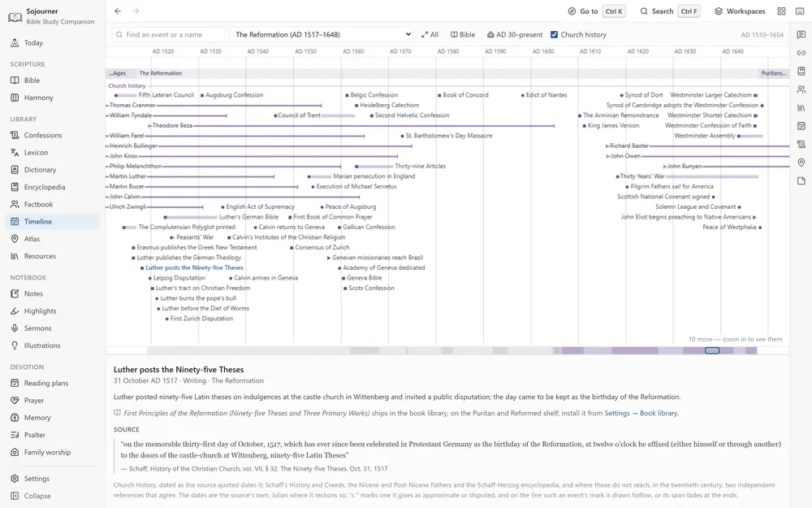Open the Atlas
This screenshot has width=812, height=508.
click(52, 239)
